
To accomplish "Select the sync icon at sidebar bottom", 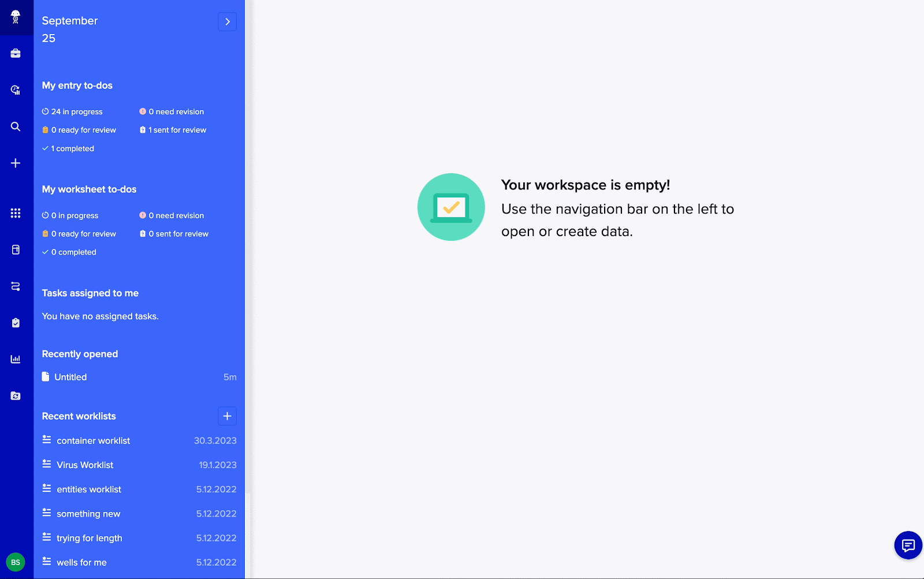I will point(16,395).
